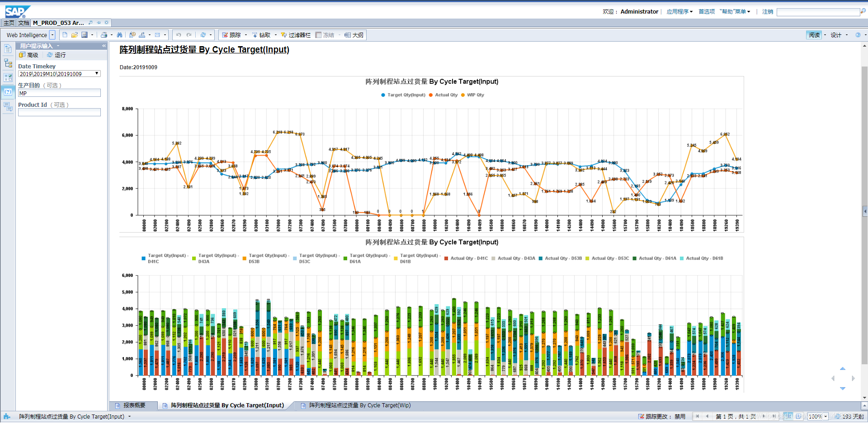
Task: Open the bottom report name dropdown
Action: [x=129, y=416]
